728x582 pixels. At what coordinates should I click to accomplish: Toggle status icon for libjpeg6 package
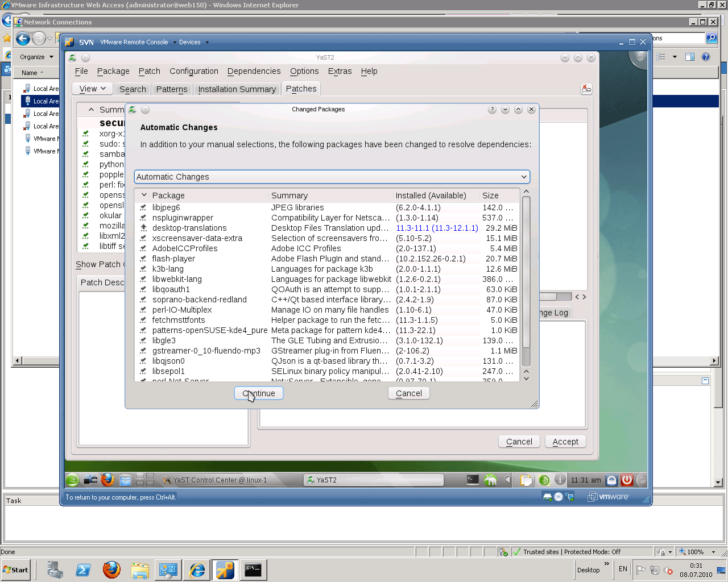[143, 207]
